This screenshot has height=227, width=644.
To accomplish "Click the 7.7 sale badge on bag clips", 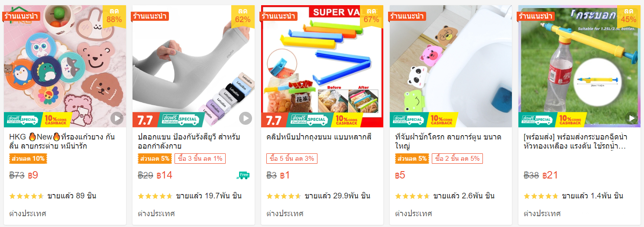I will pos(274,120).
